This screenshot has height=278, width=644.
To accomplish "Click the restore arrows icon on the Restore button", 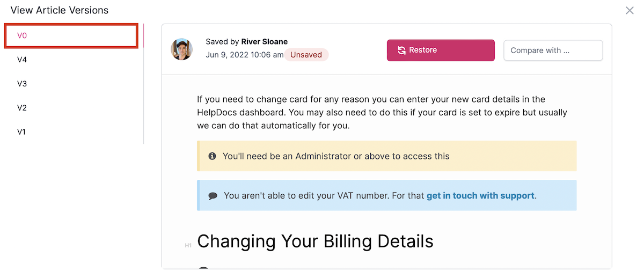I will point(401,50).
